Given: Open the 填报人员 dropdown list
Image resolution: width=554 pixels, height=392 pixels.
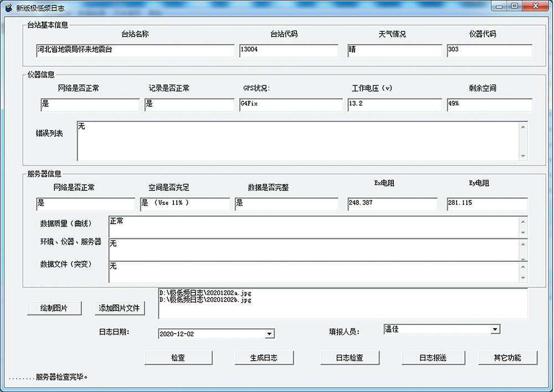Looking at the screenshot, I should click(x=495, y=329).
